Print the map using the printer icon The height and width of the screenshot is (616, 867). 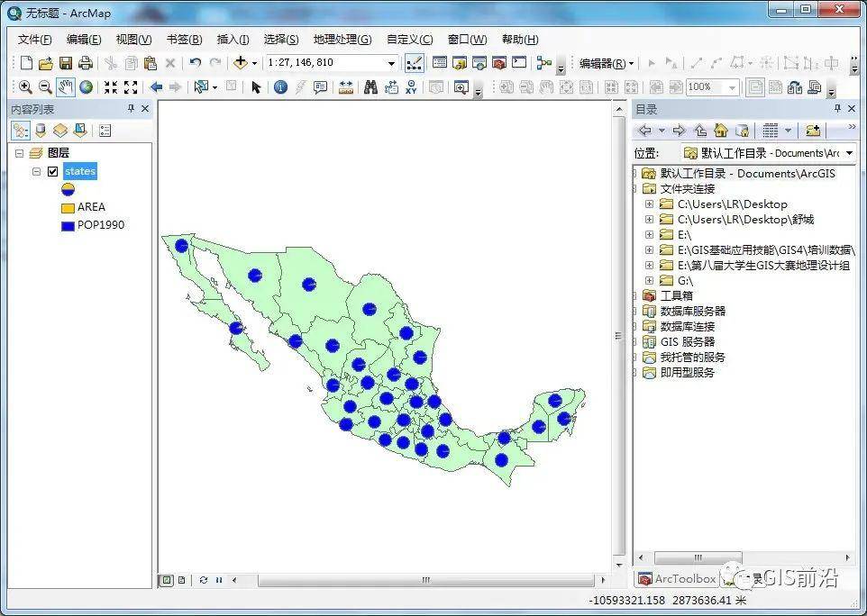click(x=85, y=63)
